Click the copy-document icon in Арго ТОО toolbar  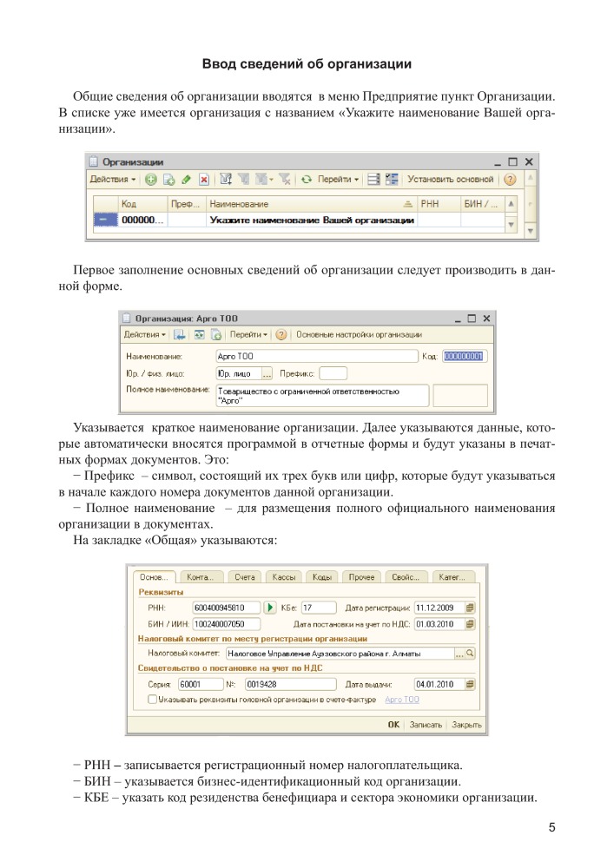[x=216, y=335]
